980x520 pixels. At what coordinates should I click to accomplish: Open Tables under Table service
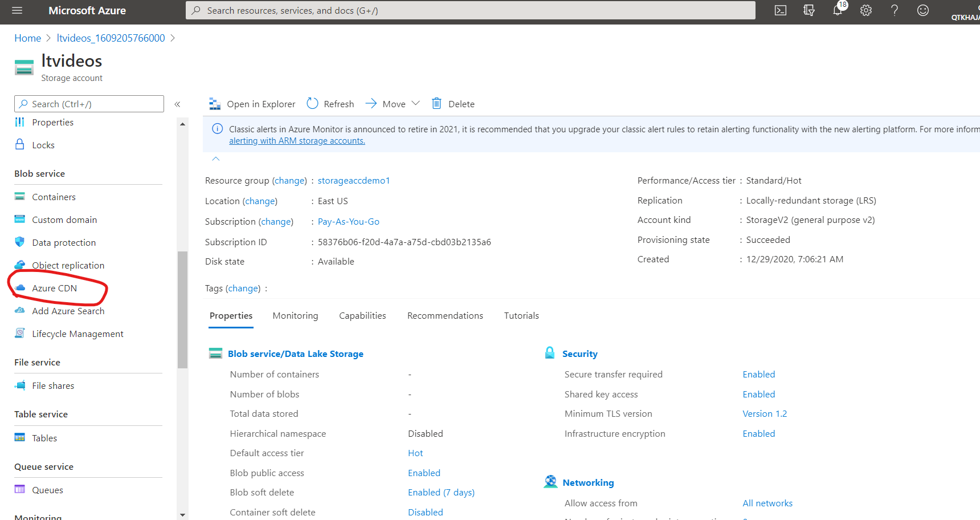[44, 438]
